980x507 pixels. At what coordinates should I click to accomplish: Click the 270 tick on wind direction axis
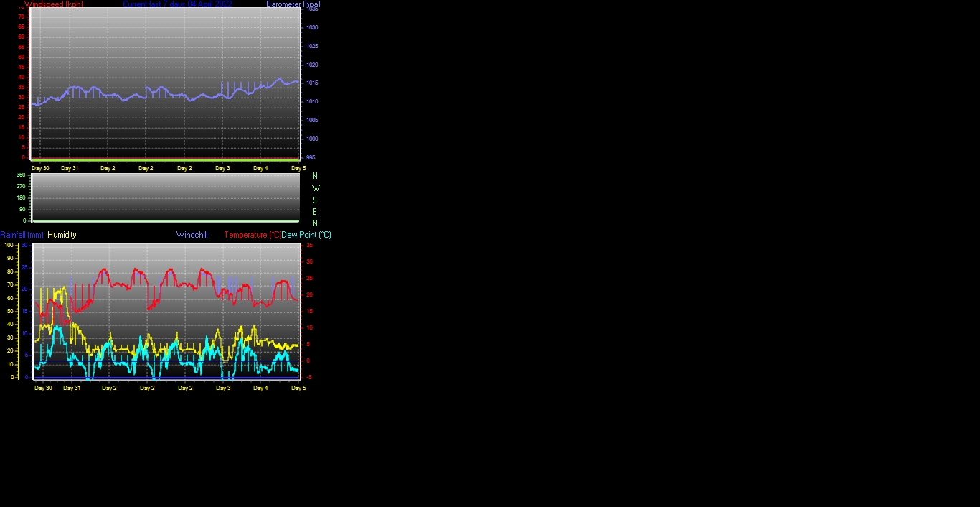[21, 186]
